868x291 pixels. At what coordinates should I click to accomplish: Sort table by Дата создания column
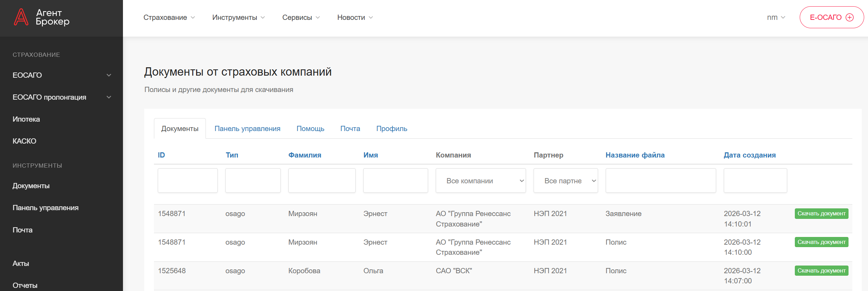pos(750,155)
